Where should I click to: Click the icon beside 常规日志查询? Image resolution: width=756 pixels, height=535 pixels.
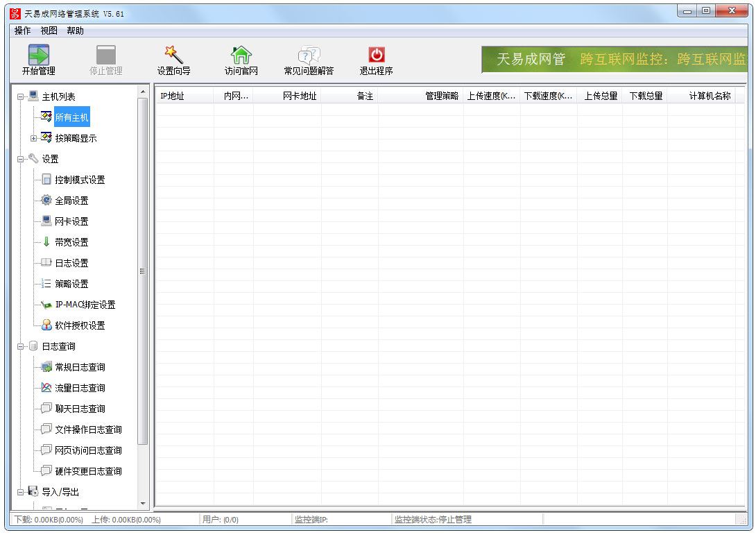46,366
